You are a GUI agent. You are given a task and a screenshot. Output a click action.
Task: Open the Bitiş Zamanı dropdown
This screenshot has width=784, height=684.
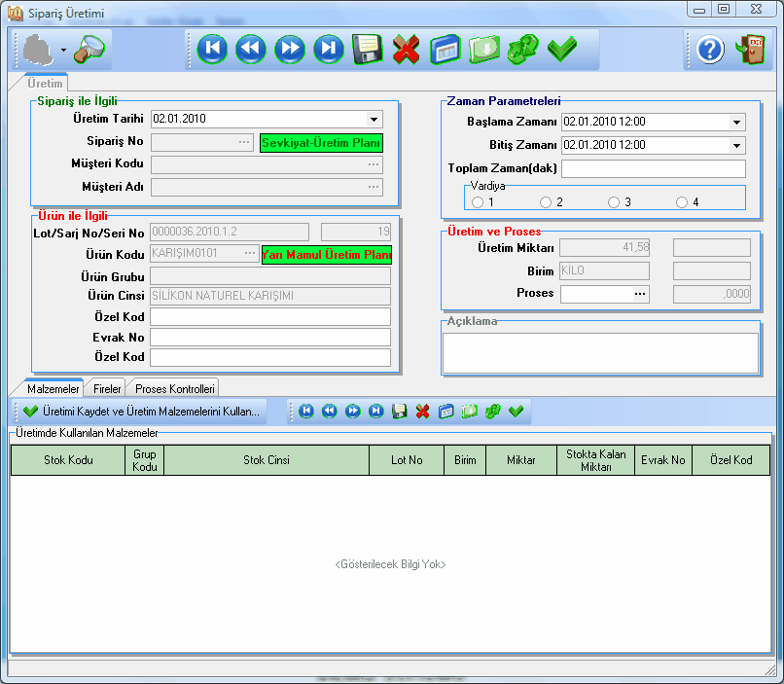[736, 146]
